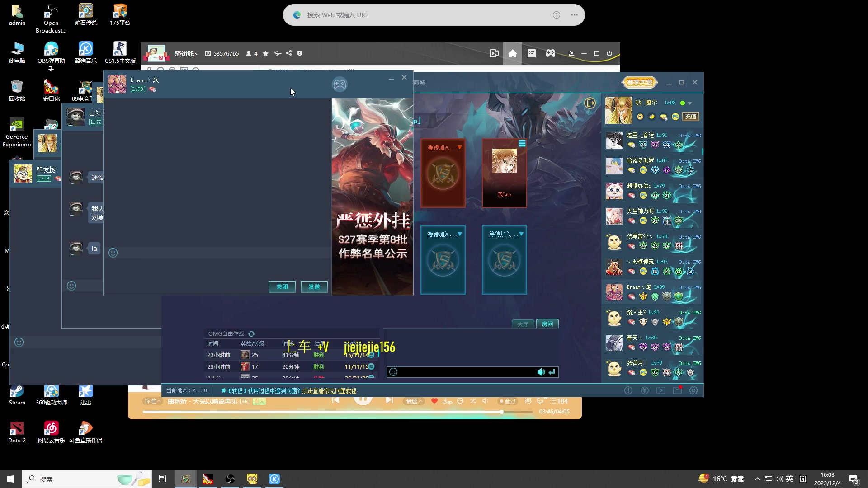Click 16°C 雾霾 weather widget
This screenshot has width=868, height=488.
tap(721, 479)
